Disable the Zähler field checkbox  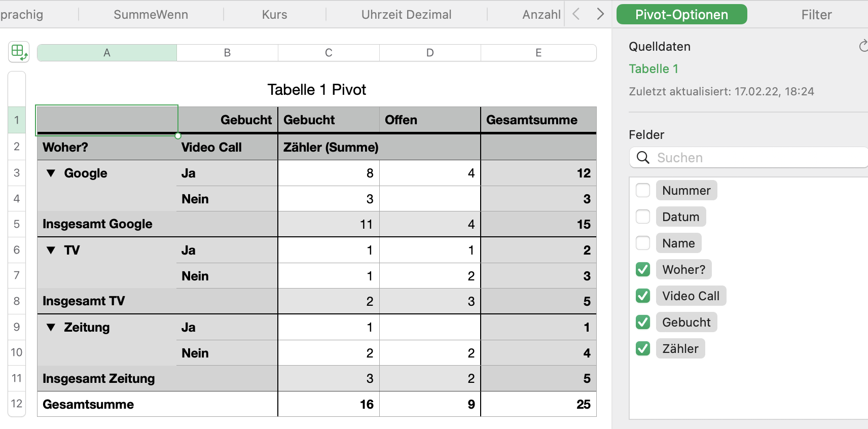(x=643, y=349)
